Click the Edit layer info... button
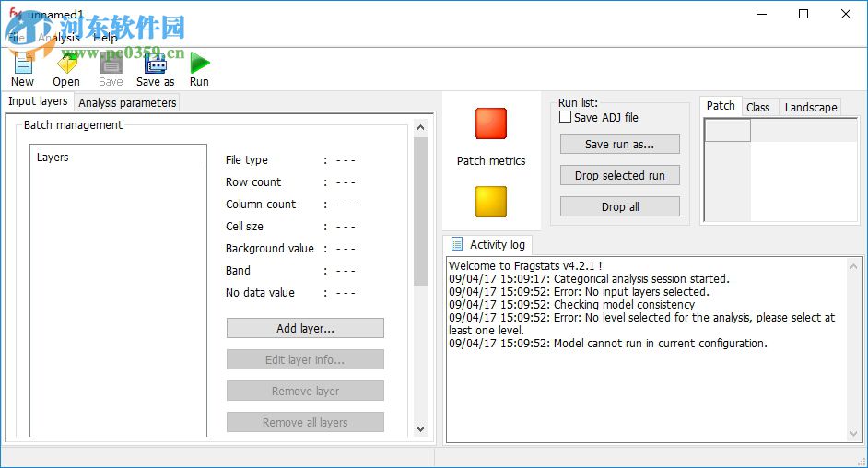This screenshot has height=468, width=868. click(x=305, y=359)
